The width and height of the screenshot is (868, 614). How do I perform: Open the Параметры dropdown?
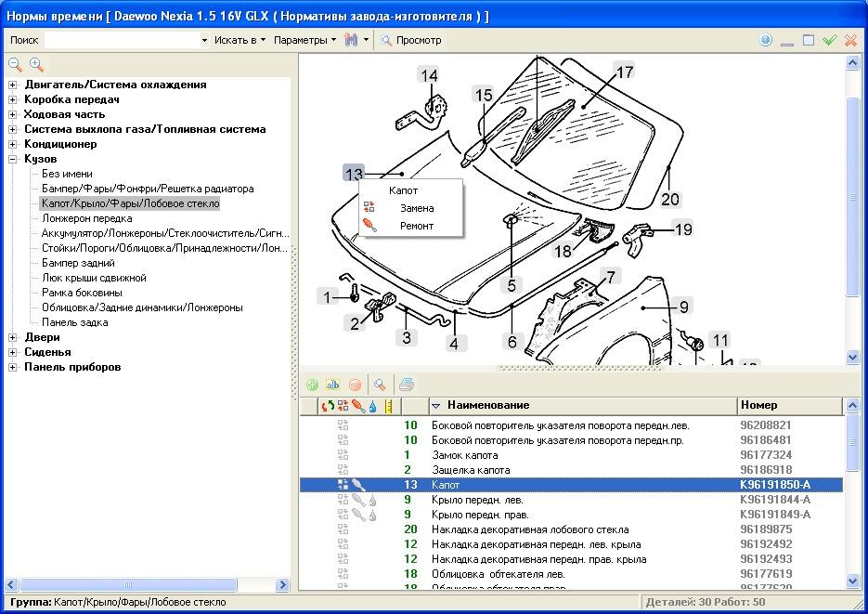[x=304, y=40]
